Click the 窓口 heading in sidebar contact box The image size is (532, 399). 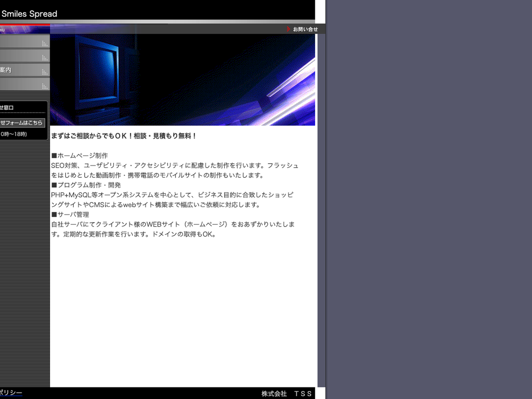[7, 108]
